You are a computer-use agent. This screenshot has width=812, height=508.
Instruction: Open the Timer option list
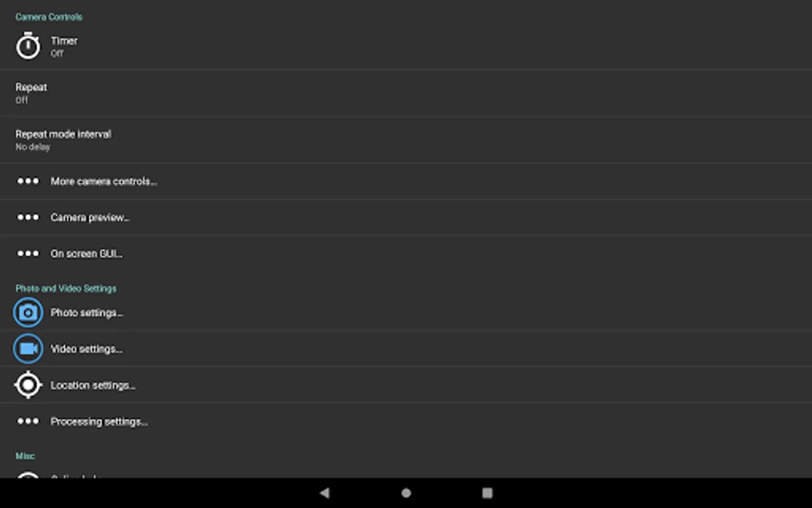pos(406,46)
